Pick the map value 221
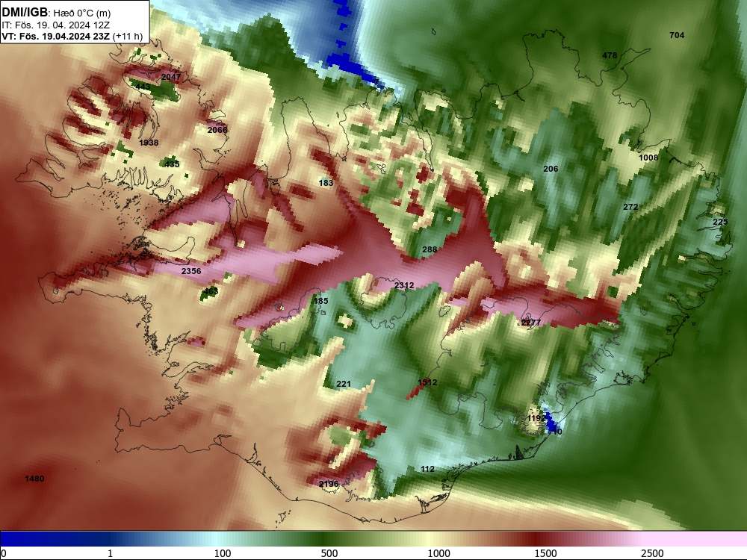This screenshot has height=560, width=747. pos(344,384)
